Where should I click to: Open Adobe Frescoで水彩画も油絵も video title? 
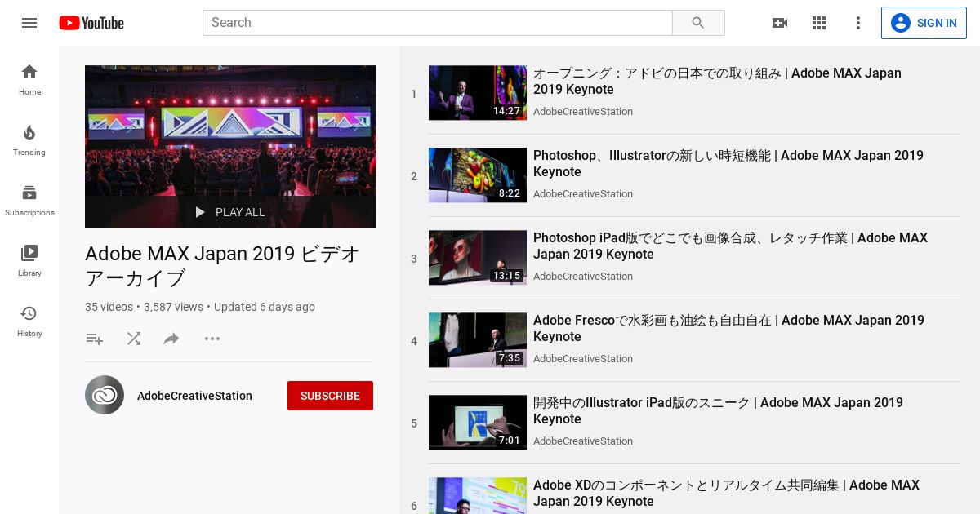pyautogui.click(x=728, y=328)
